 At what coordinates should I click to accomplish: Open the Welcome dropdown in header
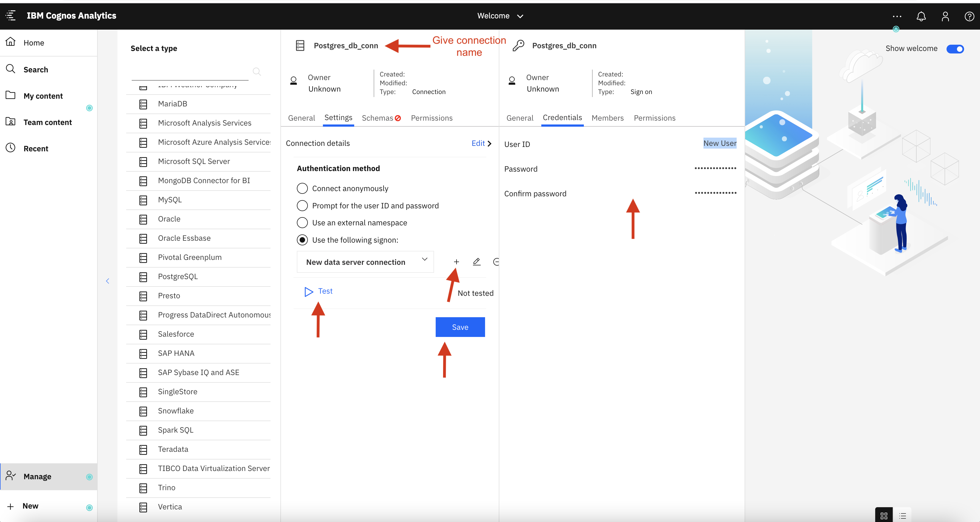500,16
